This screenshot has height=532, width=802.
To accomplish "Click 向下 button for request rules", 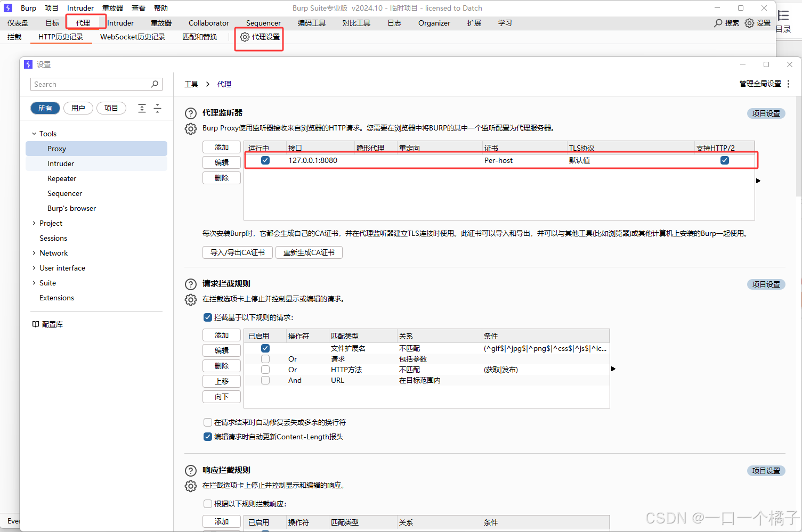I will pyautogui.click(x=222, y=397).
